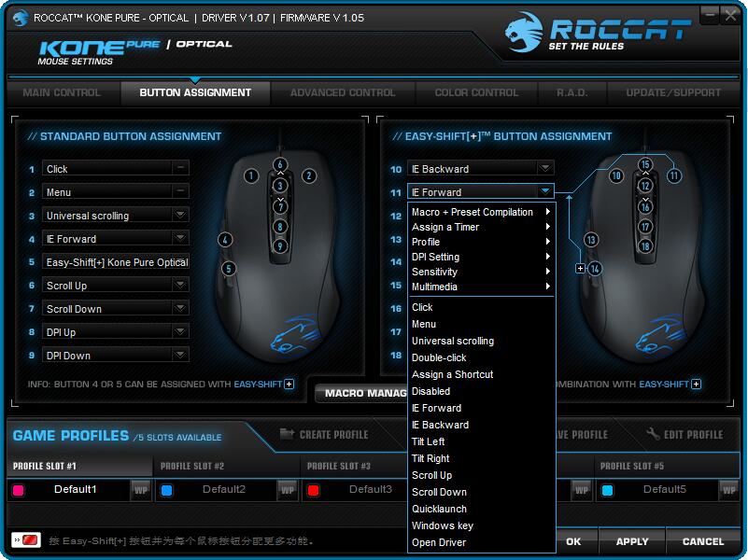The height and width of the screenshot is (560, 748).
Task: Click the Default1 profile name
Action: point(76,489)
